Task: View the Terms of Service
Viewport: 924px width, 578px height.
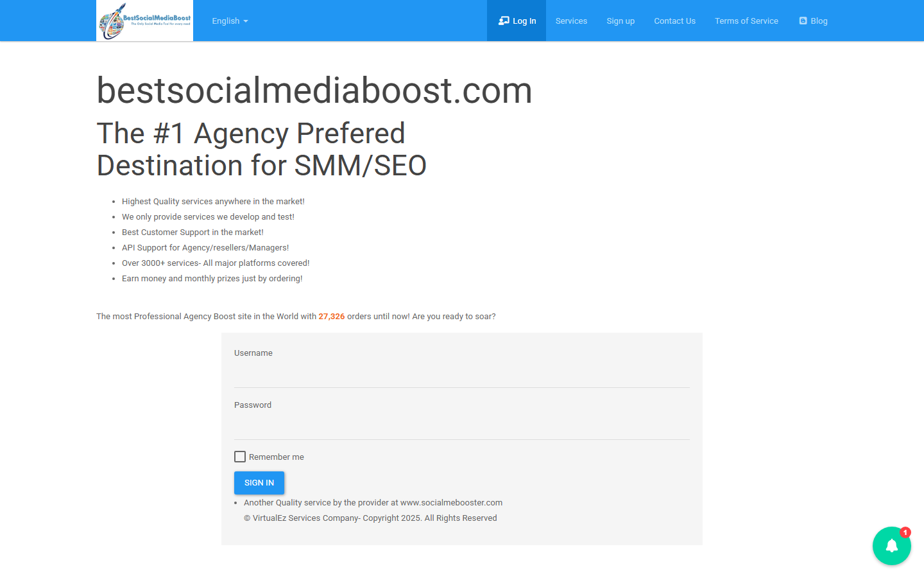Action: [746, 21]
